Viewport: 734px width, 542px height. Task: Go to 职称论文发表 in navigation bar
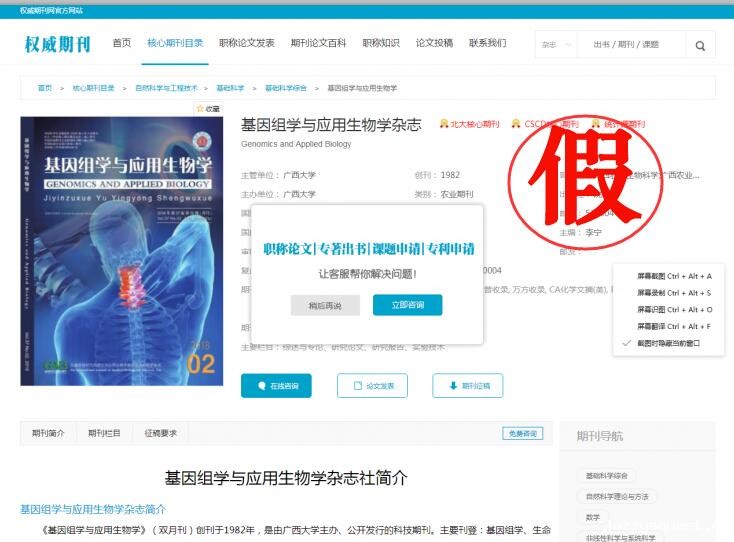click(246, 43)
